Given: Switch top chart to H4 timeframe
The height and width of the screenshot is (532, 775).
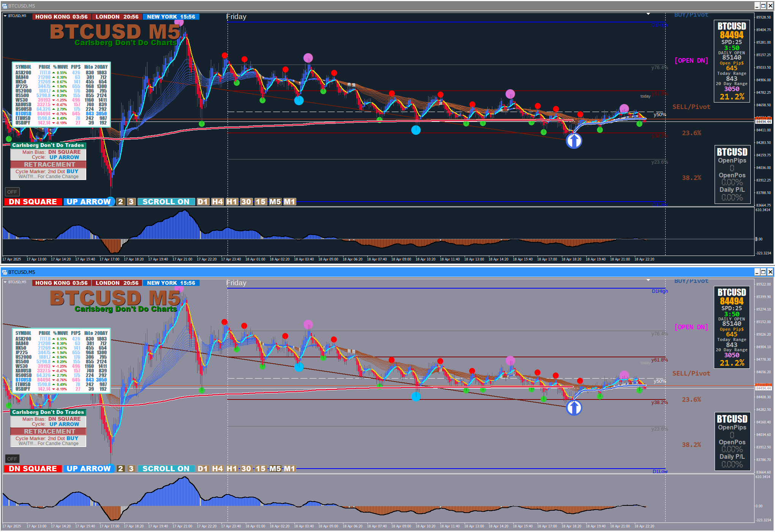Looking at the screenshot, I should [217, 202].
